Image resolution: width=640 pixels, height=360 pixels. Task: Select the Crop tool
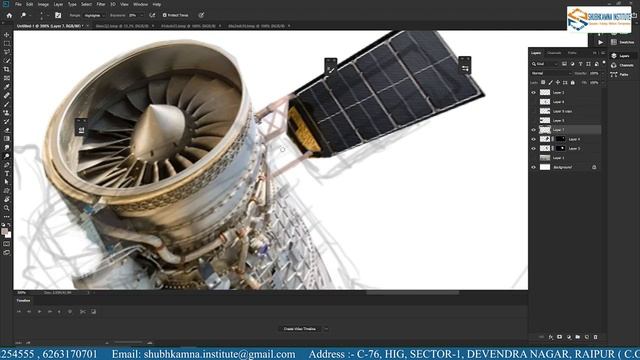(7, 69)
